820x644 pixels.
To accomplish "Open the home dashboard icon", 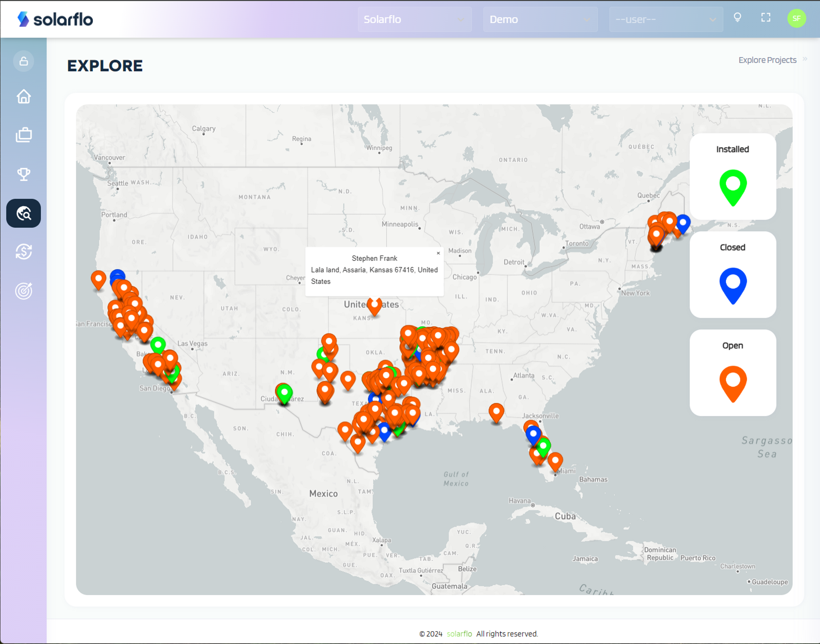I will [23, 96].
